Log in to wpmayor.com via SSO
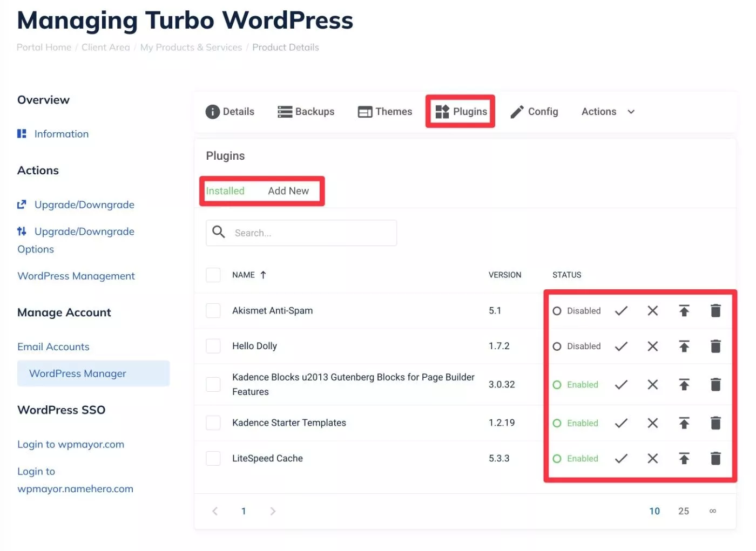 (x=71, y=444)
